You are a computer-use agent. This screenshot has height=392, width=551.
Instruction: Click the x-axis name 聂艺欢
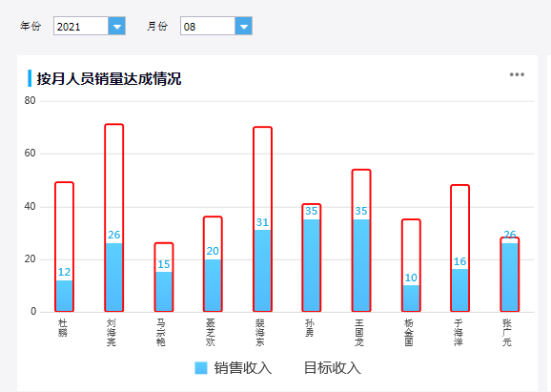point(211,332)
